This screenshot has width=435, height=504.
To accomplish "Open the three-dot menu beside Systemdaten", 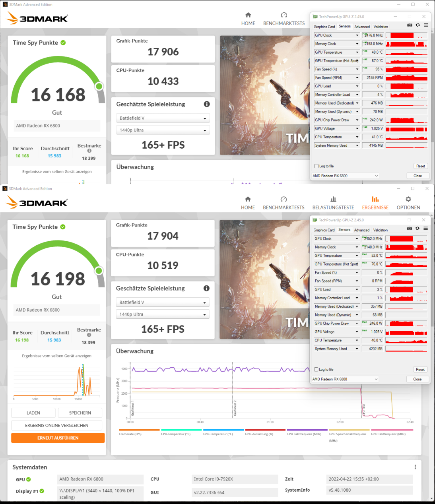I will (415, 467).
